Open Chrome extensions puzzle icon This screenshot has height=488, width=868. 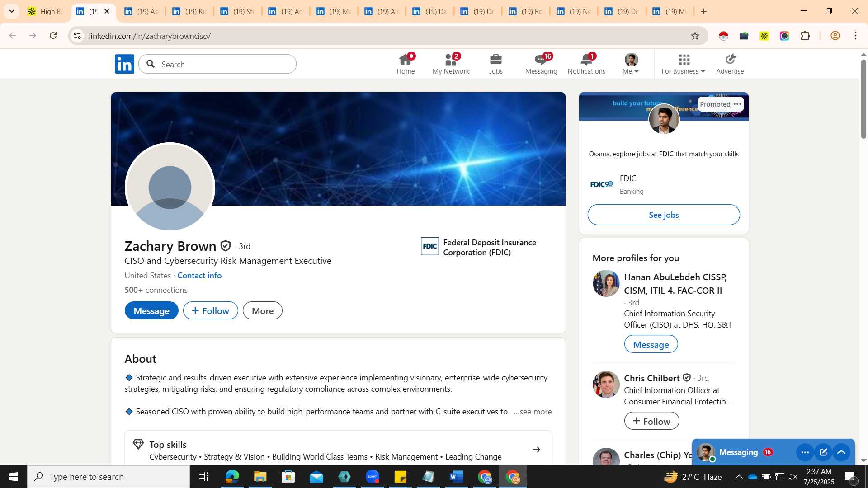805,36
